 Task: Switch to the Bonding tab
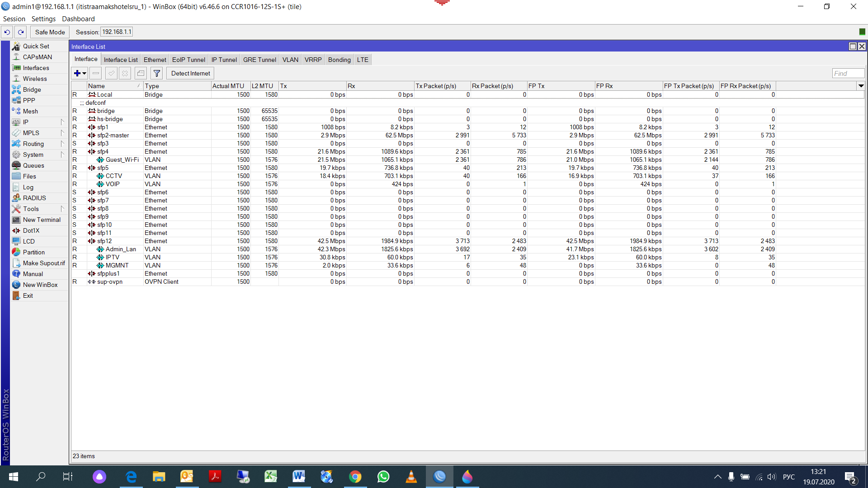pos(339,60)
